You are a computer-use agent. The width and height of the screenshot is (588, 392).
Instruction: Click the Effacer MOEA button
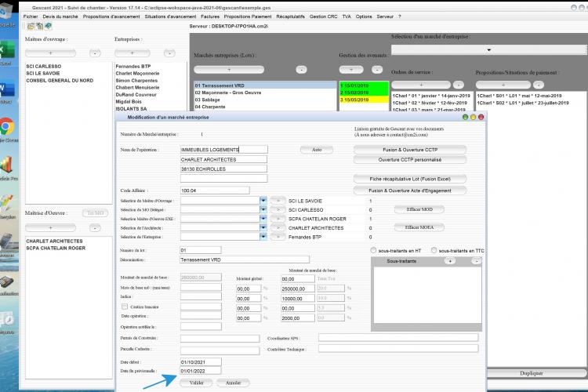point(419,227)
